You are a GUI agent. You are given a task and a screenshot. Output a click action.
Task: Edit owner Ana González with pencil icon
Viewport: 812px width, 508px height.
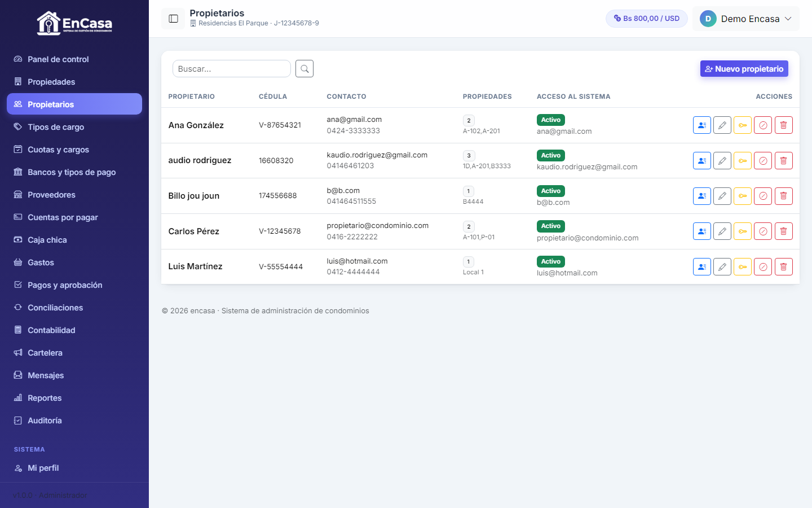[x=722, y=125]
